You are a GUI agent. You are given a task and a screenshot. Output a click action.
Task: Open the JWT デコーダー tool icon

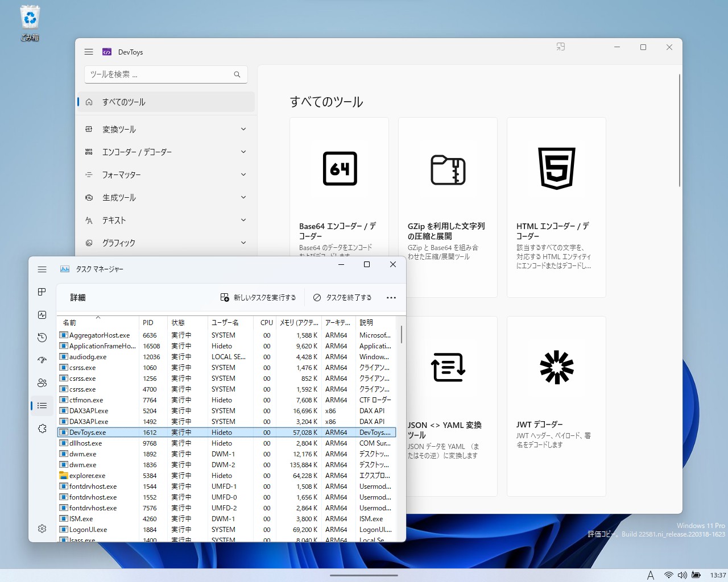[556, 367]
